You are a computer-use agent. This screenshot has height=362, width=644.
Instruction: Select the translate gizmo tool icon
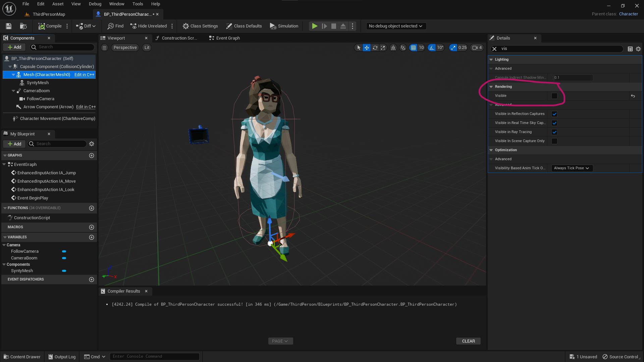(367, 48)
